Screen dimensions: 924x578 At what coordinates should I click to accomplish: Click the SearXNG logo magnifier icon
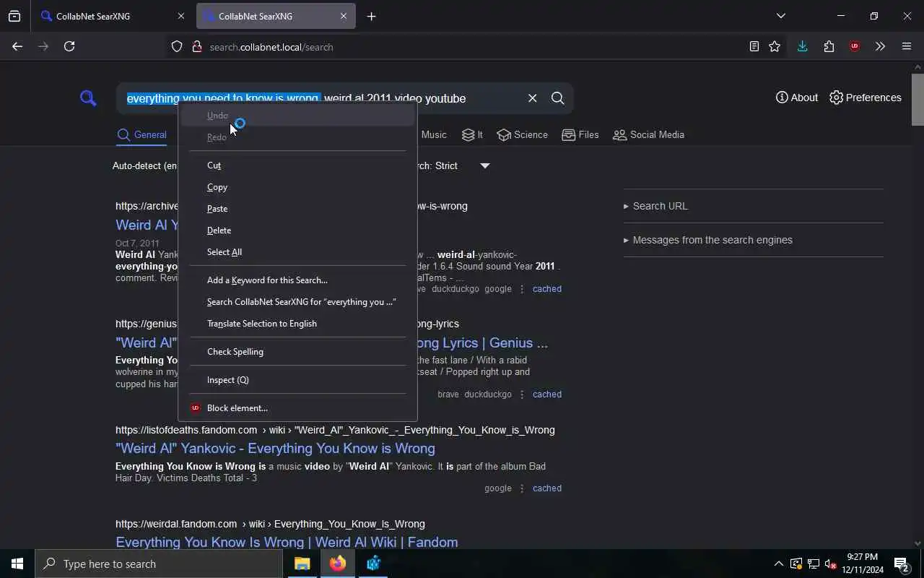(x=88, y=98)
